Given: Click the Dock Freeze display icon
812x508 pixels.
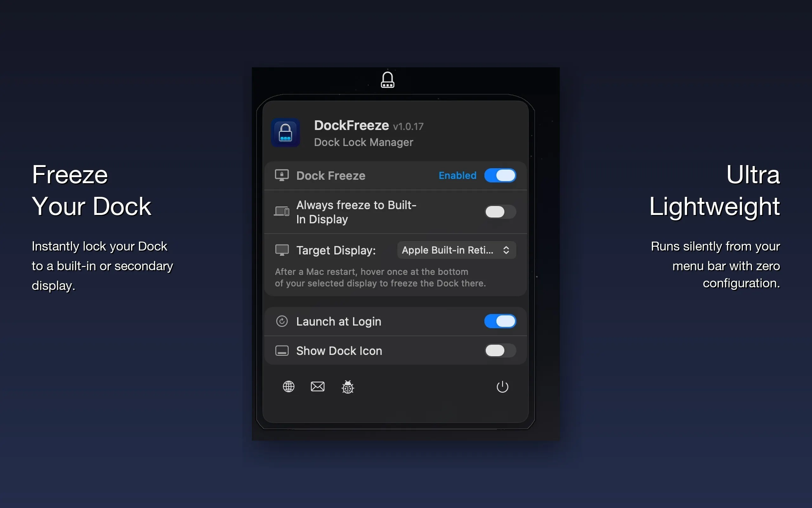Looking at the screenshot, I should point(282,175).
